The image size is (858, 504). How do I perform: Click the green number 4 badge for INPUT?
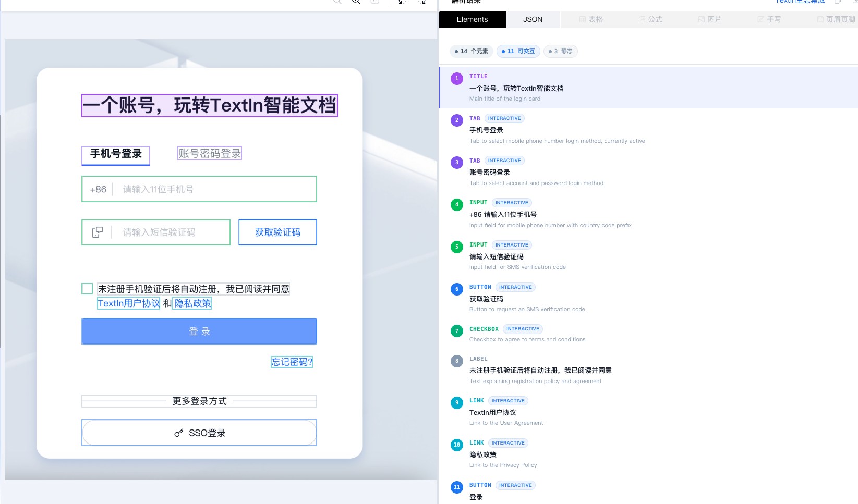pyautogui.click(x=457, y=205)
